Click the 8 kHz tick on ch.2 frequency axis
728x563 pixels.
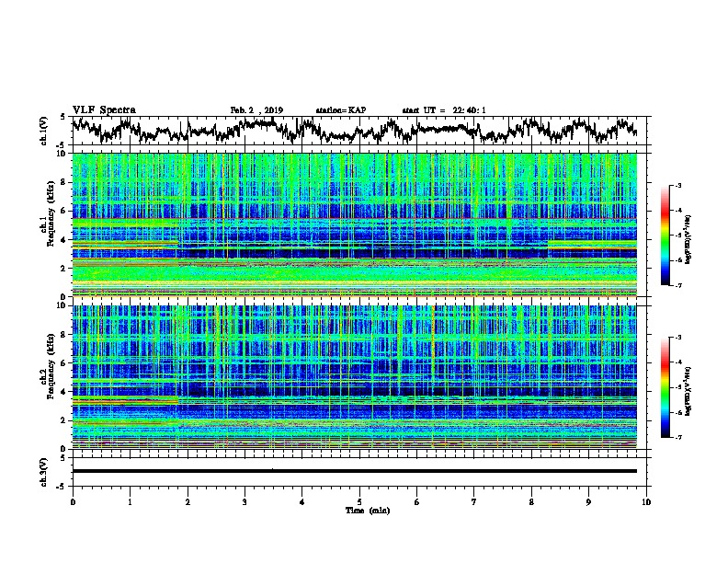click(x=64, y=335)
